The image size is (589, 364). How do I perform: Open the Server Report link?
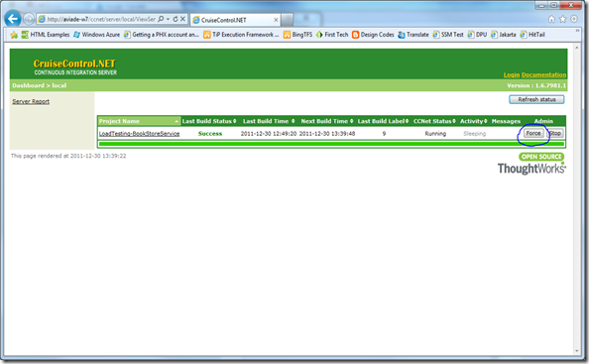pos(31,101)
